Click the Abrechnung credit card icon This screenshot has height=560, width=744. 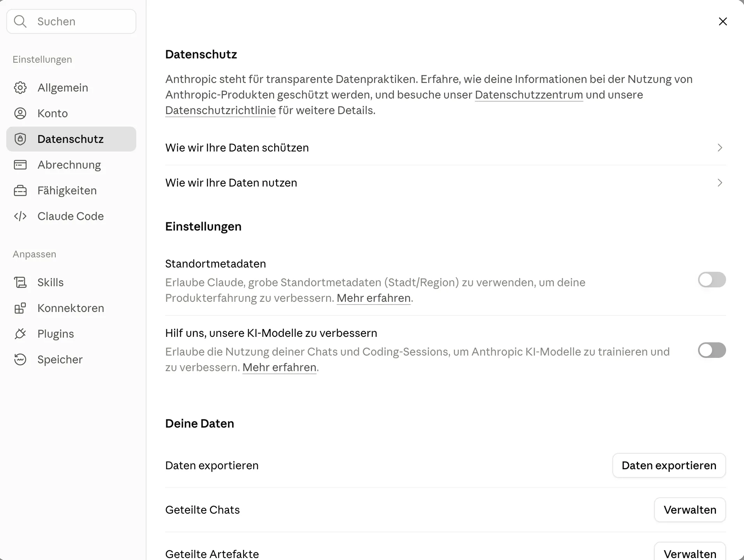(x=20, y=165)
